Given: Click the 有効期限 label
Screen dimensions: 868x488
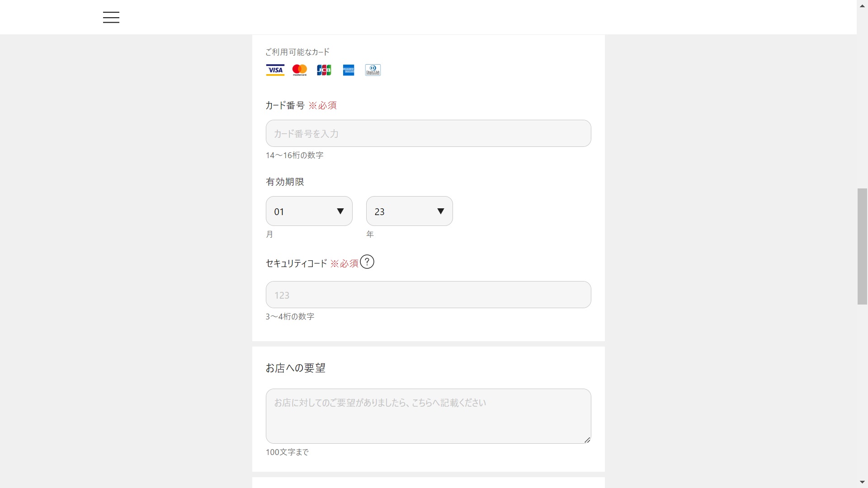Looking at the screenshot, I should pos(285,182).
